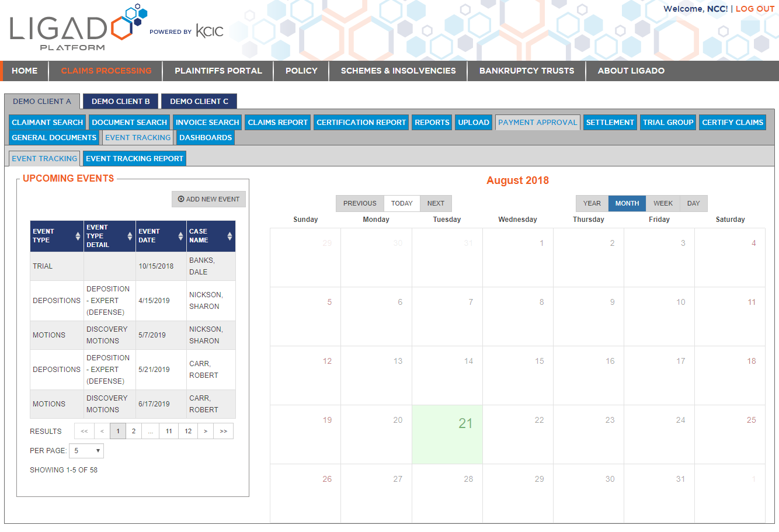779x532 pixels.
Task: Select results page 11
Action: tap(169, 431)
